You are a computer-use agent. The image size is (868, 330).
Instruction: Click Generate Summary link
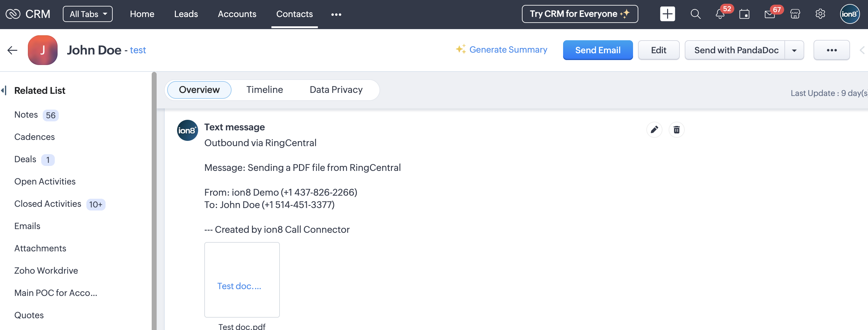click(501, 50)
